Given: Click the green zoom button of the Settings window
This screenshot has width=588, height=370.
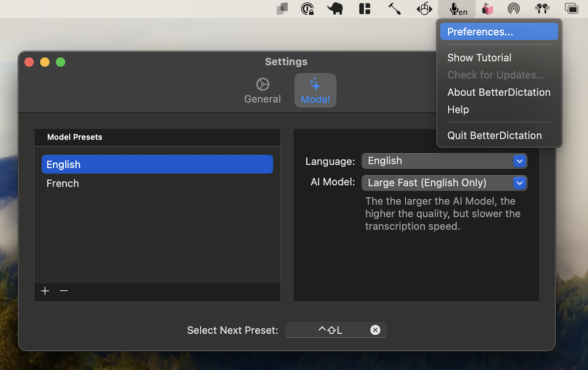Looking at the screenshot, I should point(60,62).
